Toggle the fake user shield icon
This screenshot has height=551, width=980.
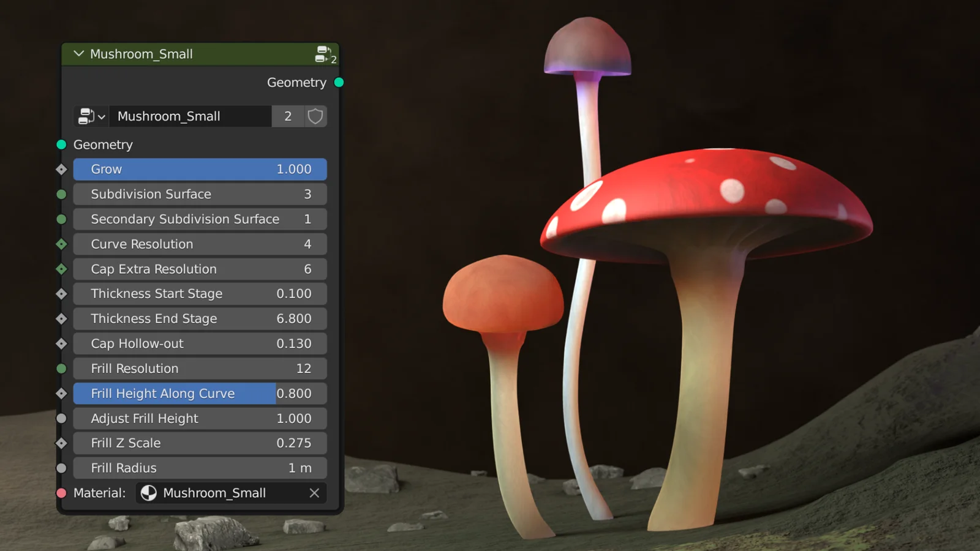[x=315, y=116]
